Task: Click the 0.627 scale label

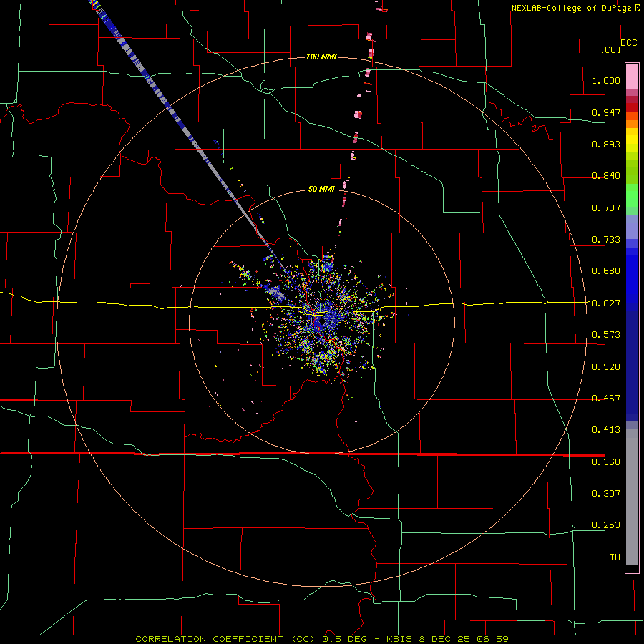Action: click(606, 303)
